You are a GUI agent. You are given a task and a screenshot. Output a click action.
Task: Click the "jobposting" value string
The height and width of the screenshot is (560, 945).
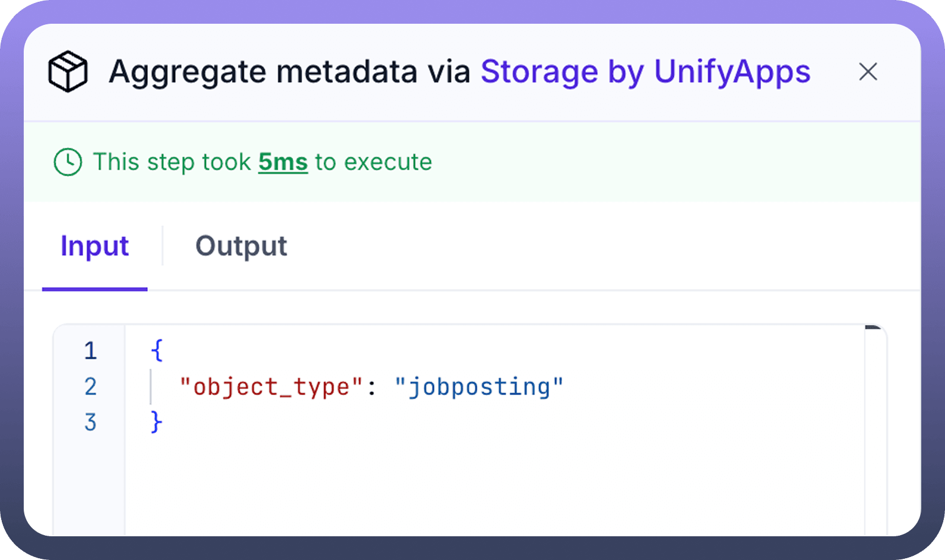tap(478, 387)
